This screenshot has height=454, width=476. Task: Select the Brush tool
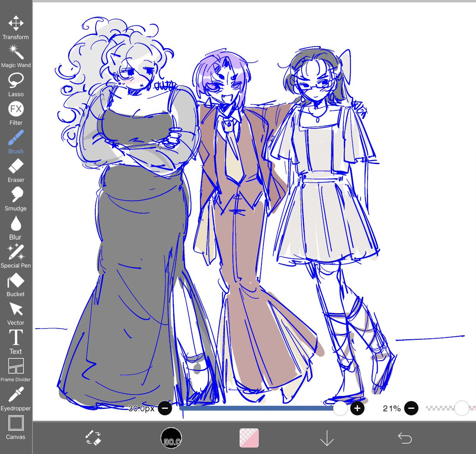point(16,142)
